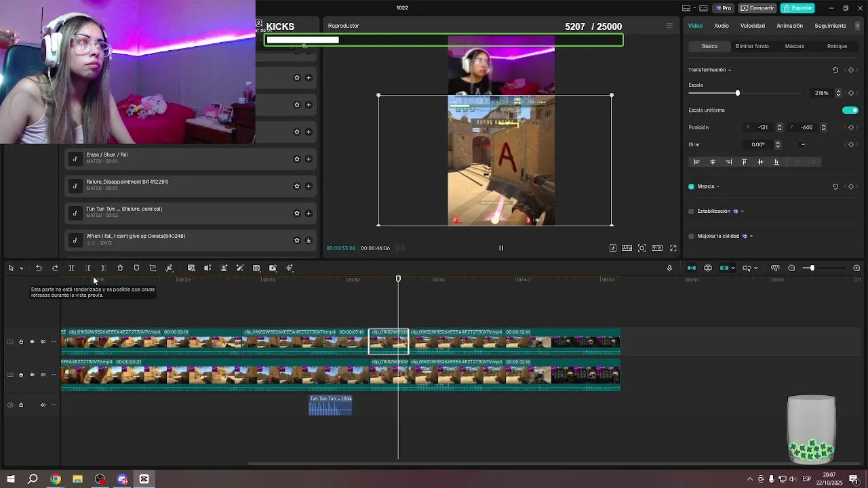Open the Retoque sub-tab

click(x=837, y=46)
